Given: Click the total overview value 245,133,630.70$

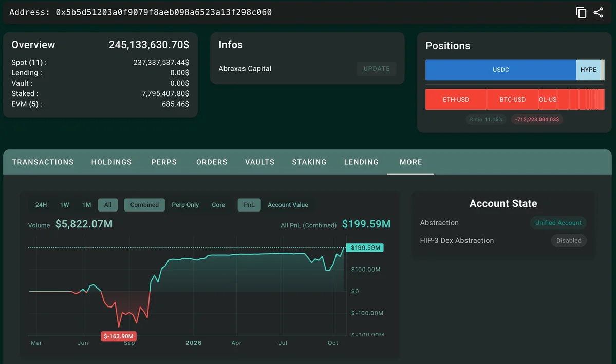Looking at the screenshot, I should tap(149, 45).
